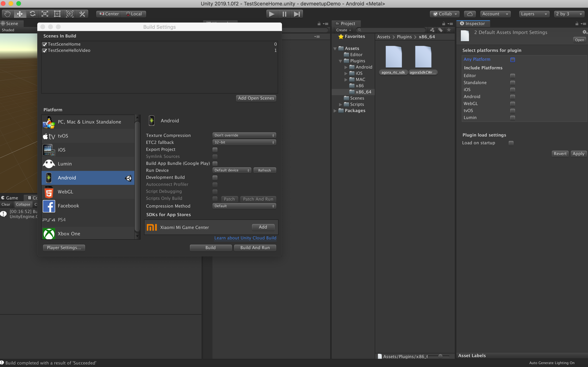Screen dimensions: 588x367
Task: Select the Rect Transform tool
Action: click(x=57, y=14)
